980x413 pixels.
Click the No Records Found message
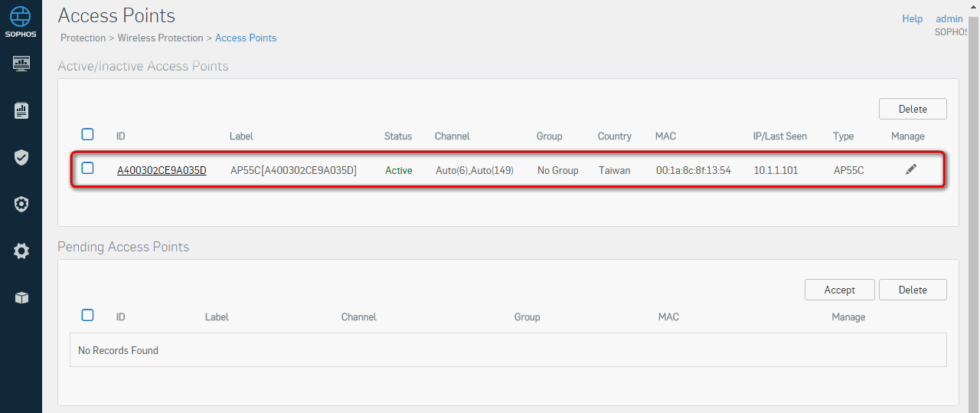(x=118, y=350)
